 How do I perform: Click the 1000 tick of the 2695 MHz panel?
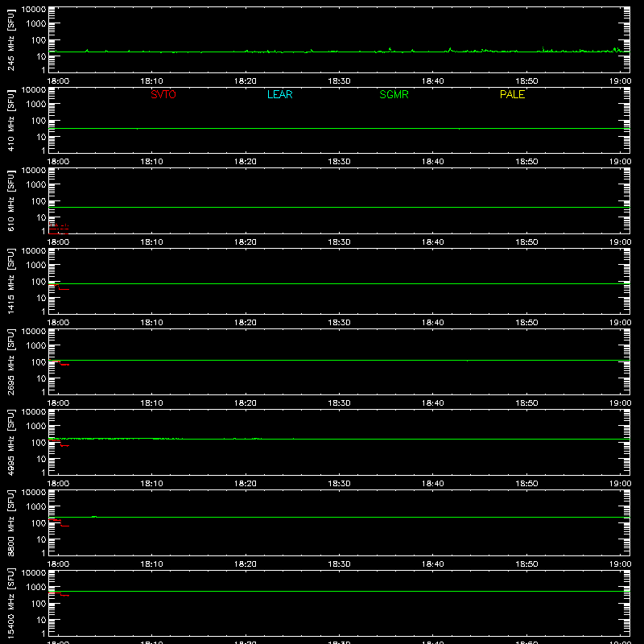click(36, 346)
